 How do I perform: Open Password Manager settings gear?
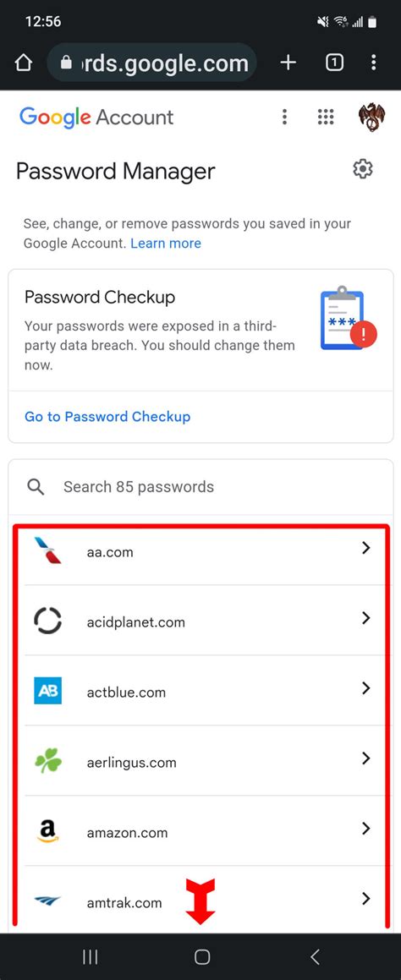[363, 169]
